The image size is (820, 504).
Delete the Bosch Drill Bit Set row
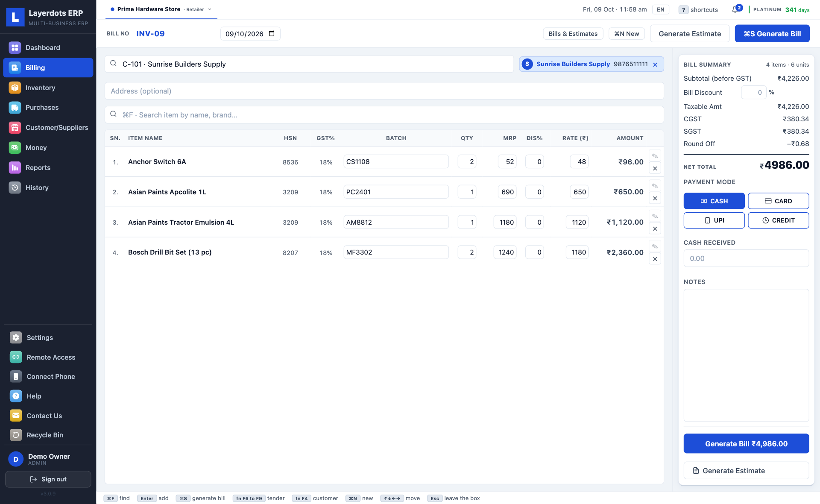[655, 259]
